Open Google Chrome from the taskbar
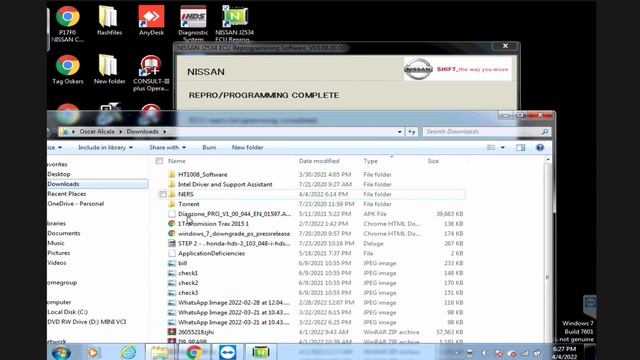The height and width of the screenshot is (360, 640). (x=194, y=352)
